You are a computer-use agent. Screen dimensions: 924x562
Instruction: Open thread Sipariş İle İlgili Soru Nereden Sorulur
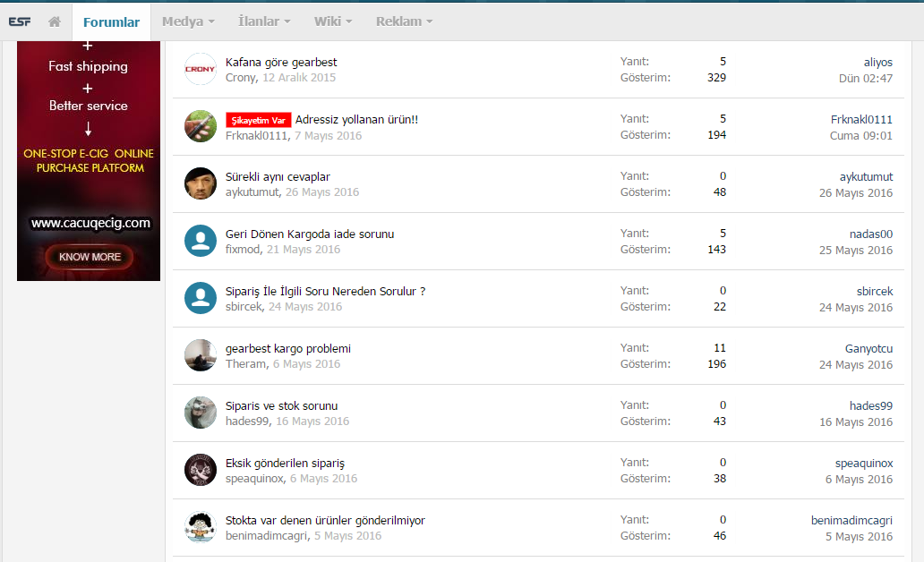(325, 291)
